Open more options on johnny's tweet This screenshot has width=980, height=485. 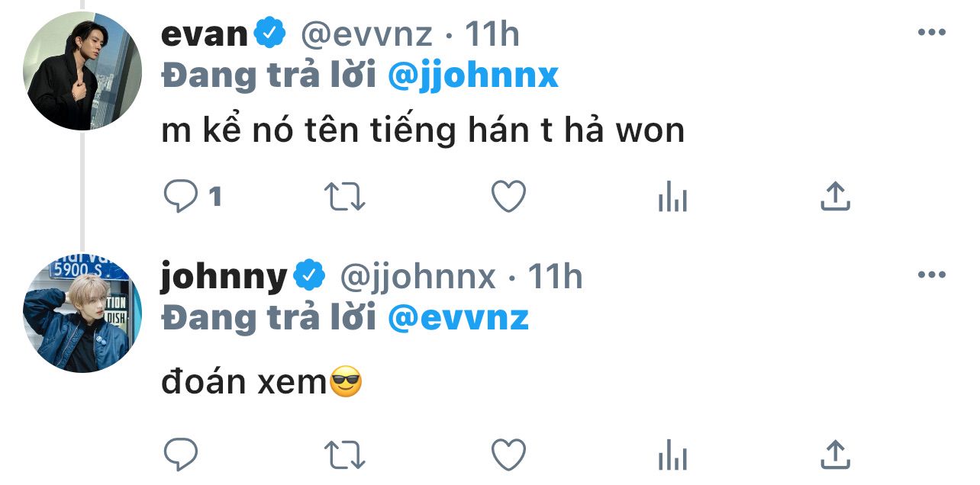[x=931, y=275]
